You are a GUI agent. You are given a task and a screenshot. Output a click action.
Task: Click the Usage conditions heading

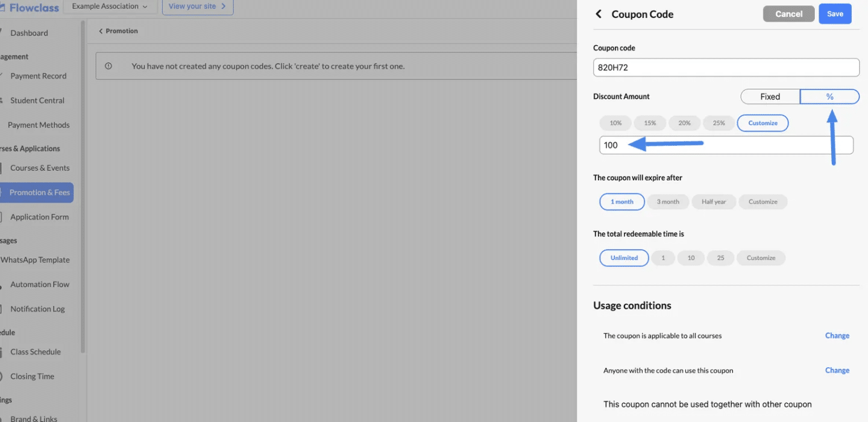tap(632, 306)
